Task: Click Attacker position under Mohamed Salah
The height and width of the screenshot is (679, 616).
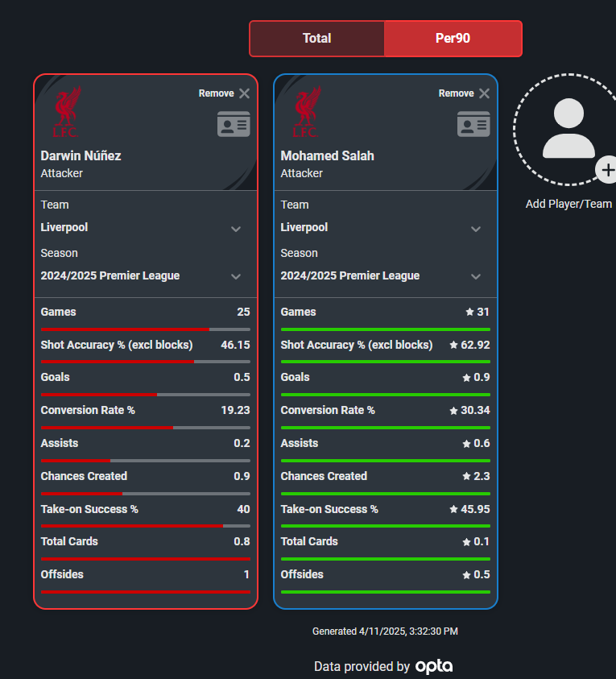Action: click(x=301, y=173)
